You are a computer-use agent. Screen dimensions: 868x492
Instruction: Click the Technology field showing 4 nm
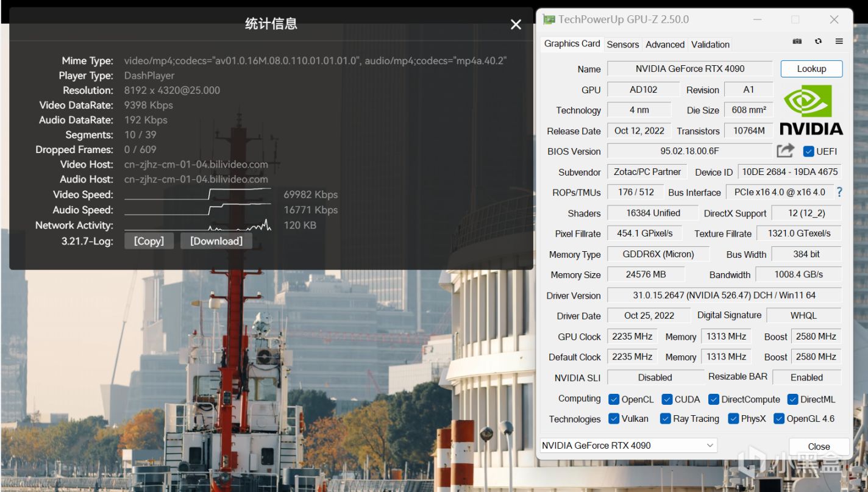click(639, 110)
